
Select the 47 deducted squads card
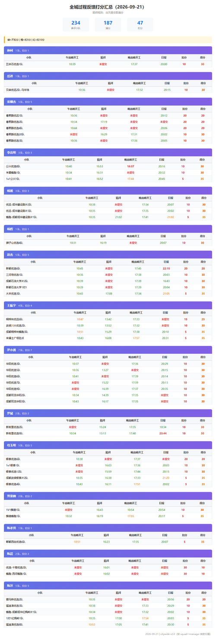[x=140, y=25]
